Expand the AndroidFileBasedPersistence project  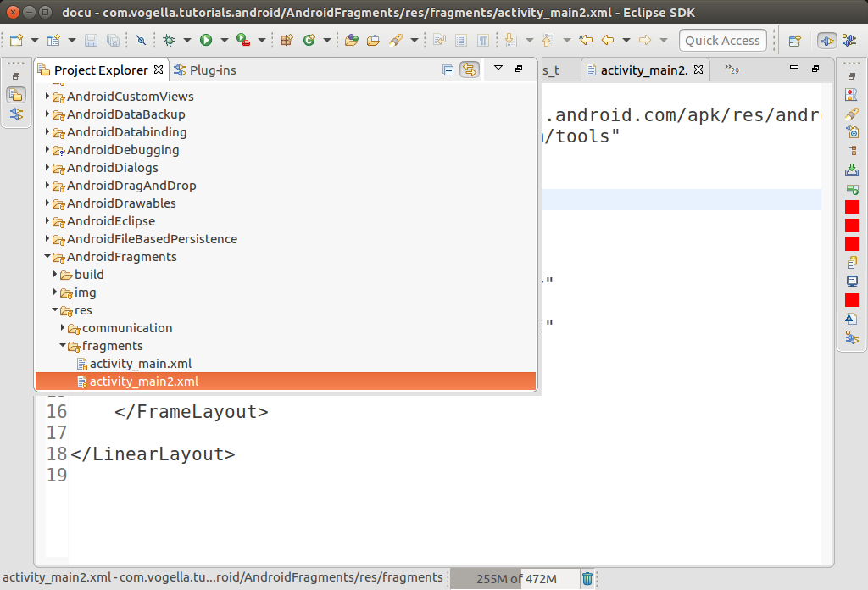click(x=47, y=238)
